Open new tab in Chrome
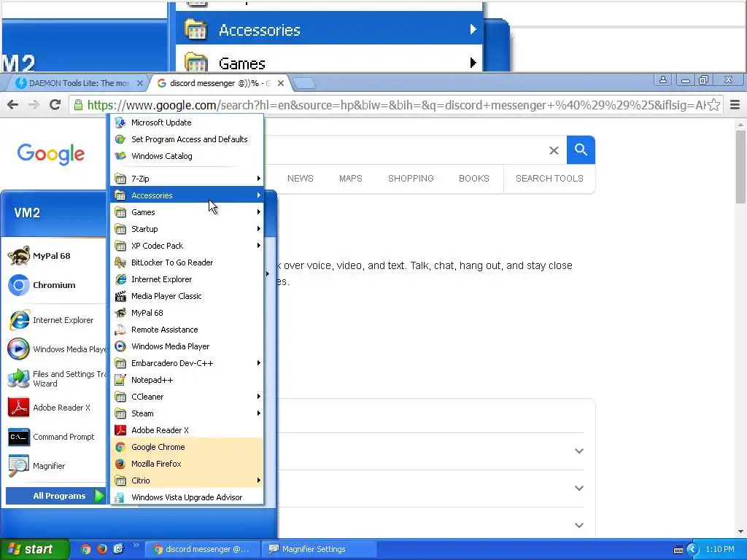The height and width of the screenshot is (560, 747). [304, 84]
